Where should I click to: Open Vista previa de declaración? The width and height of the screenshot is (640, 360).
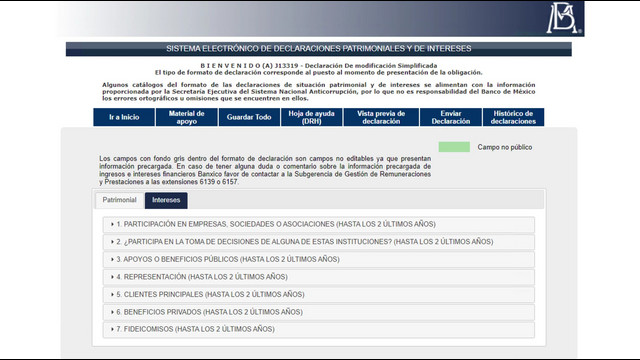coord(381,117)
